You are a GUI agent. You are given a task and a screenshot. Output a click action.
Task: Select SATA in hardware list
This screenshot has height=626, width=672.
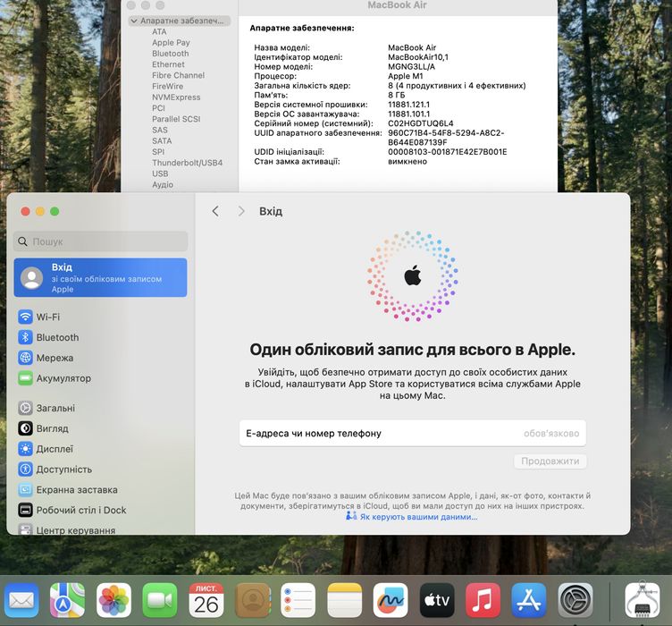coord(162,140)
